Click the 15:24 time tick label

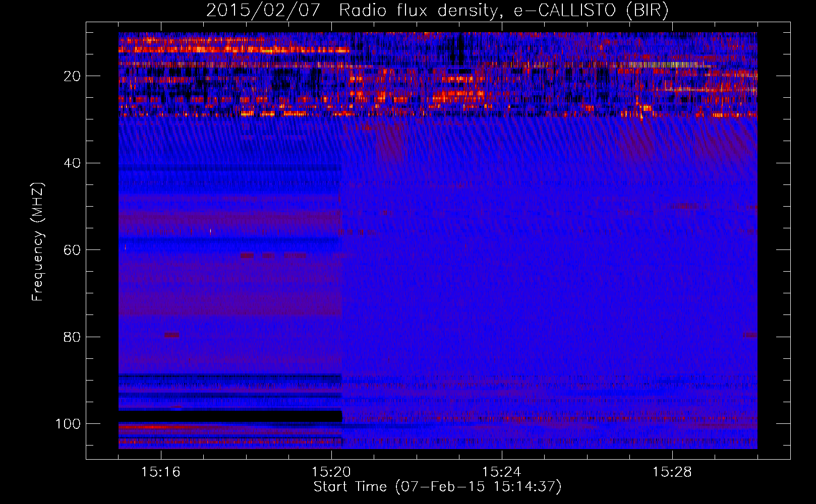tap(501, 472)
